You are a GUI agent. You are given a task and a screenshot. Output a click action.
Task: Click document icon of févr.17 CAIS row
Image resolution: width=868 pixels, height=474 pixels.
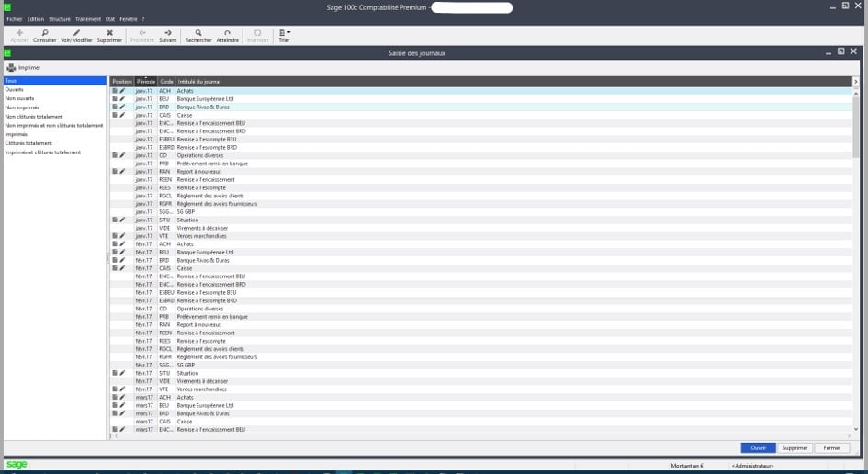tap(115, 268)
